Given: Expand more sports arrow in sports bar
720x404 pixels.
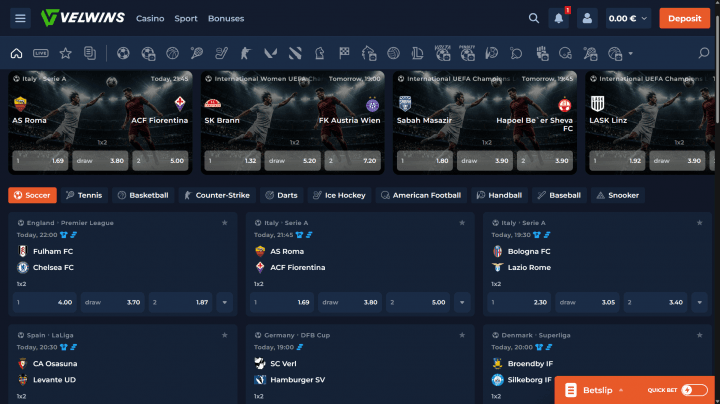Looking at the screenshot, I should [x=630, y=54].
